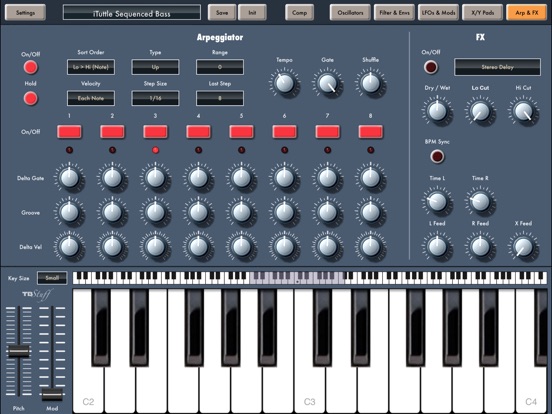Click the Save button
Viewport: 552px width, 414px height.
point(222,13)
